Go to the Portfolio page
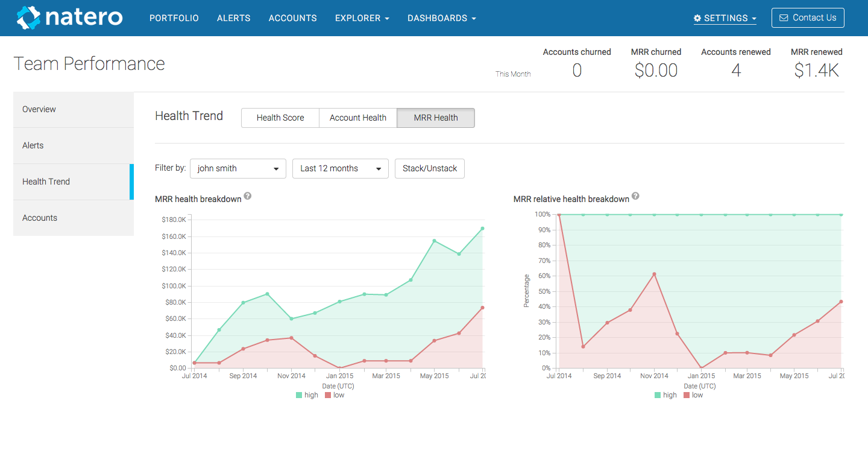 click(x=174, y=18)
